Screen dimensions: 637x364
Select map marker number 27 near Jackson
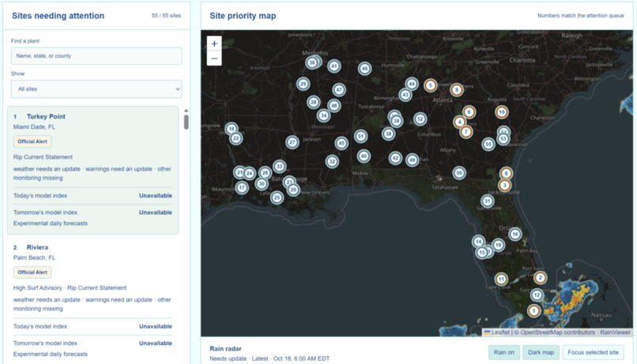coord(292,142)
